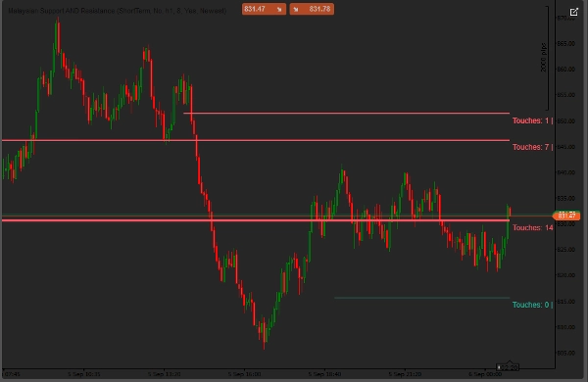Click the 805.00 price axis label
Screen dimensions: 588x382
[x=566, y=354]
